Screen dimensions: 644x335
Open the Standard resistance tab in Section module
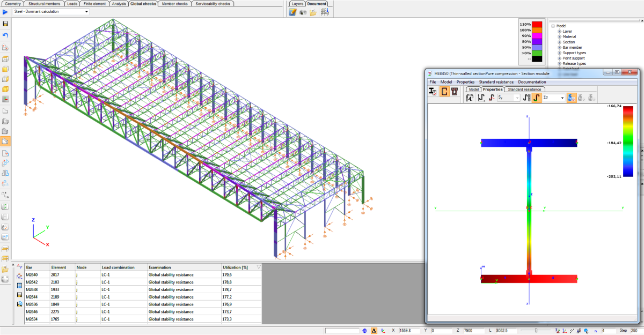tap(524, 89)
